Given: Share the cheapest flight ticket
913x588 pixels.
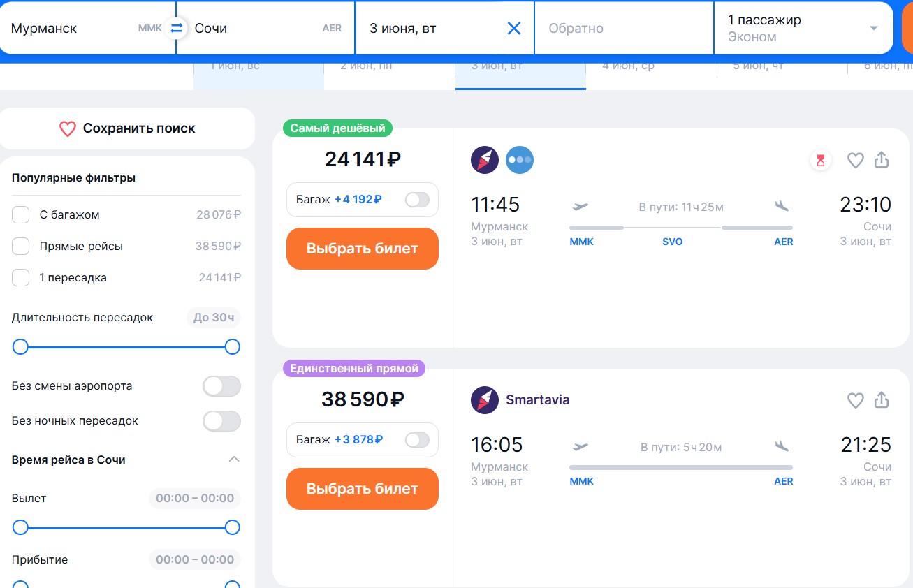Looking at the screenshot, I should click(x=882, y=160).
